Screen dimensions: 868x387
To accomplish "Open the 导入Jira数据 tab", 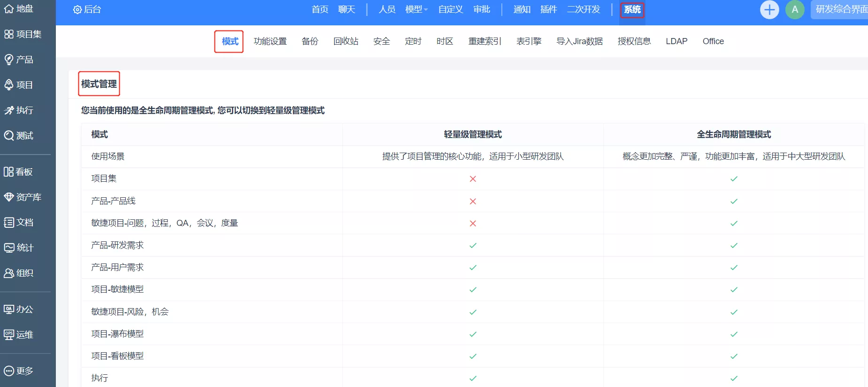I will coord(579,41).
